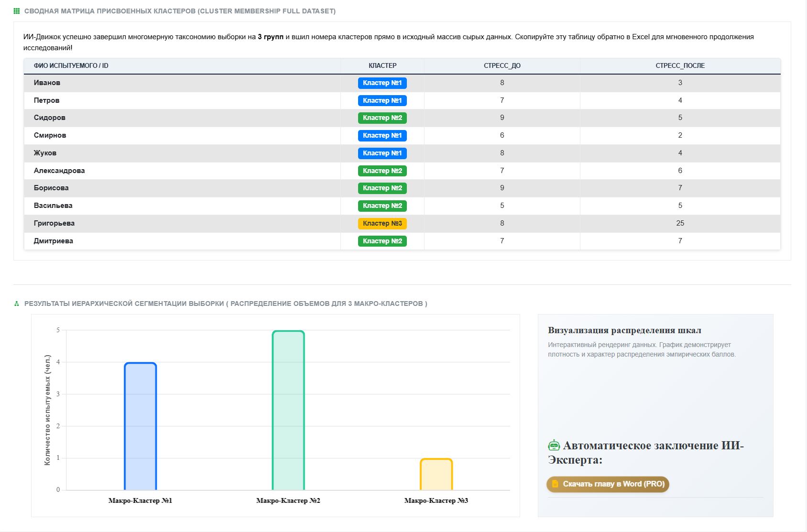Click the green Макро-Кластер №2 bar
807x532 pixels.
click(x=288, y=410)
